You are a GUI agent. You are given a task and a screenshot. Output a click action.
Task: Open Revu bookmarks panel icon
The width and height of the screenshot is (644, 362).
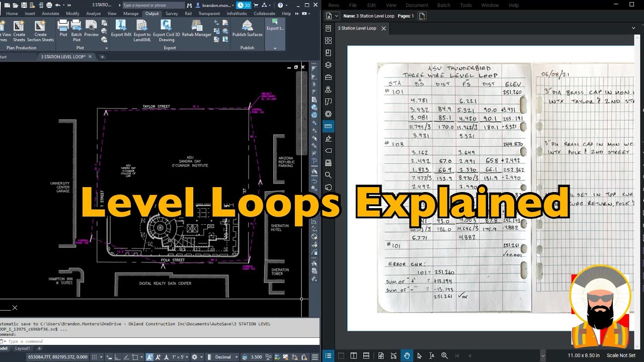329,53
